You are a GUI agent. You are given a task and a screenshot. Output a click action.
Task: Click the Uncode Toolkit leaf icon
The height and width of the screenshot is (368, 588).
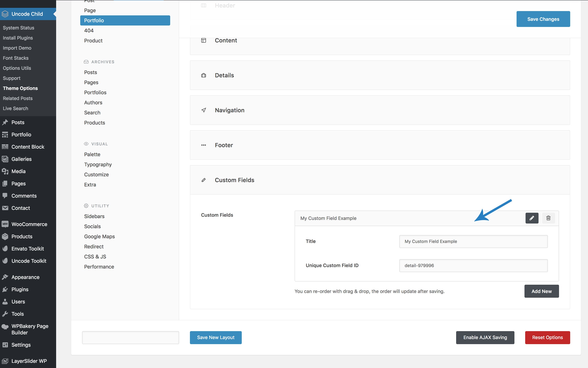(5, 261)
